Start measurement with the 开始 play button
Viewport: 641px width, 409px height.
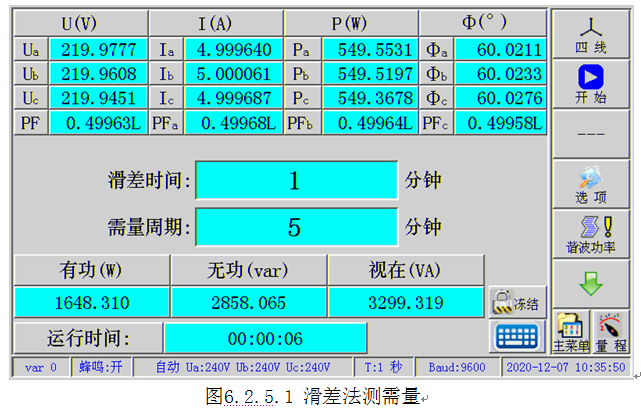click(591, 84)
